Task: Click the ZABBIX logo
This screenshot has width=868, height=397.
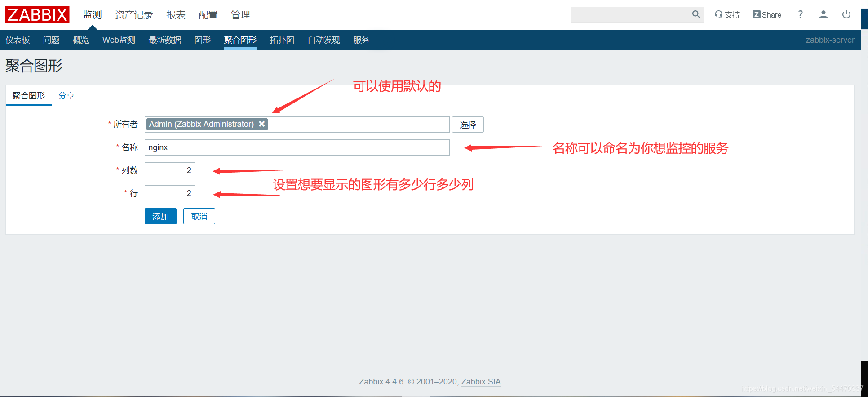Action: click(37, 15)
